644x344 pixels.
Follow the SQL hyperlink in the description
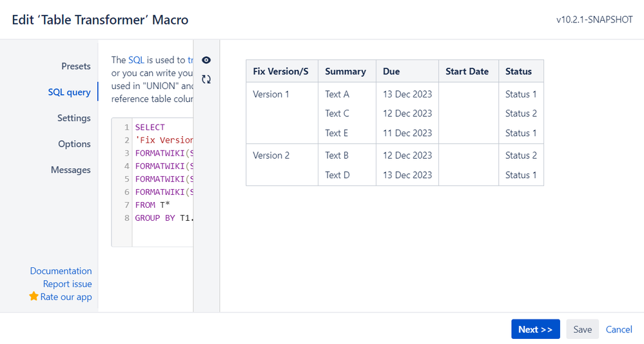pos(136,59)
